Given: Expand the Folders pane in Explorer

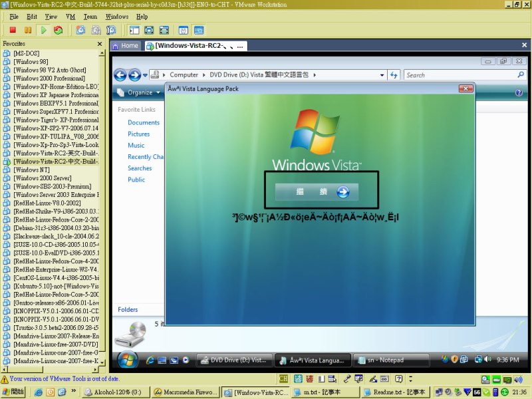Looking at the screenshot, I should [x=128, y=309].
